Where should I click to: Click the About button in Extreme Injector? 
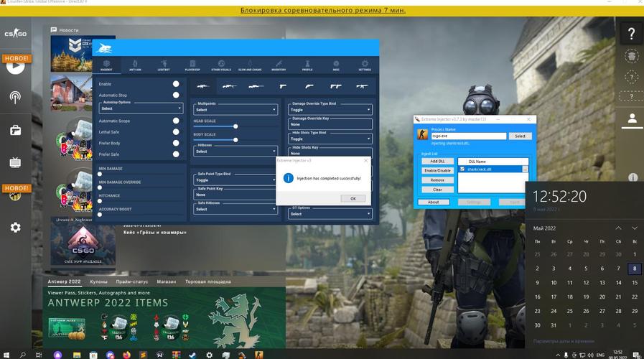pyautogui.click(x=434, y=202)
